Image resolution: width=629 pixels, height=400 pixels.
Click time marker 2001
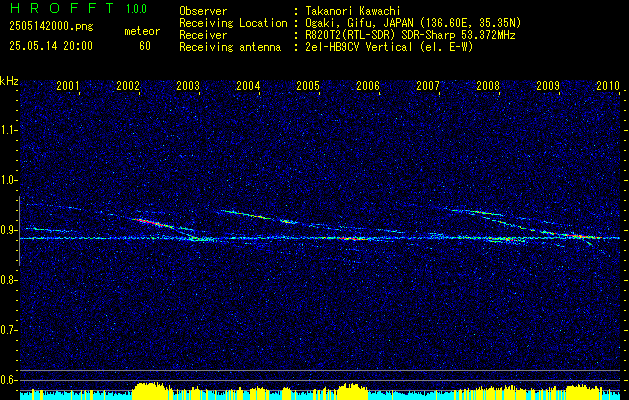pos(67,85)
